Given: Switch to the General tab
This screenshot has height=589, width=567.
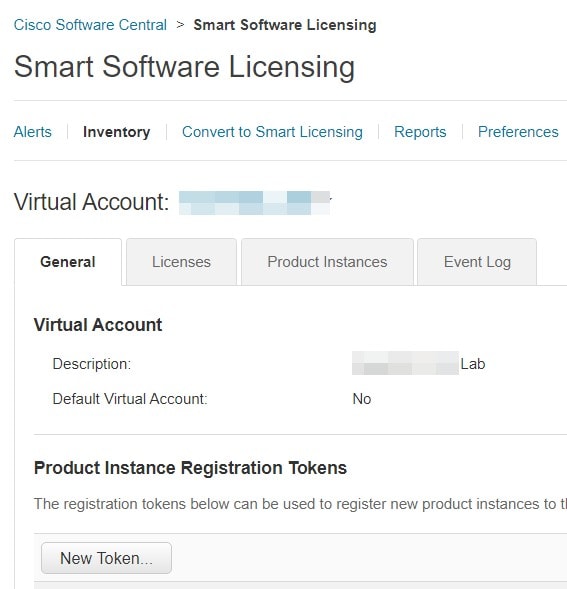Looking at the screenshot, I should click(68, 262).
